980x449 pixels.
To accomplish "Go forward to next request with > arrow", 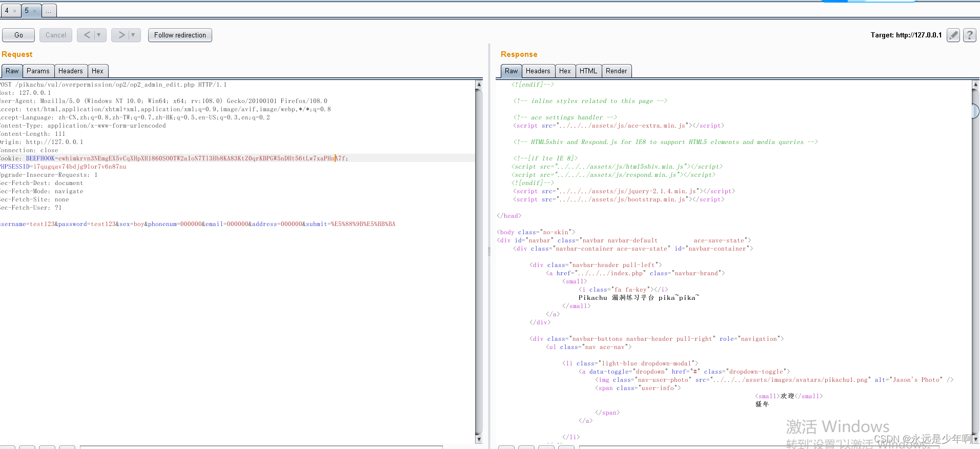I will tap(121, 35).
